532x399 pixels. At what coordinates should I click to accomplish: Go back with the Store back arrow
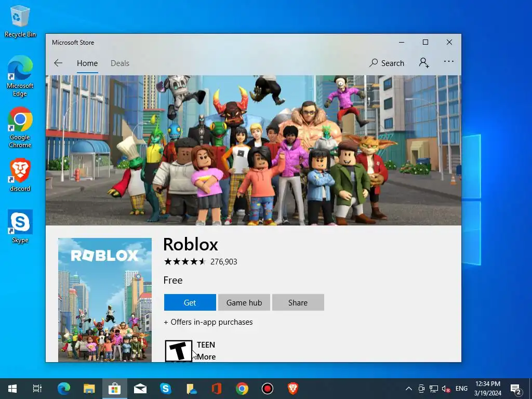pos(58,63)
